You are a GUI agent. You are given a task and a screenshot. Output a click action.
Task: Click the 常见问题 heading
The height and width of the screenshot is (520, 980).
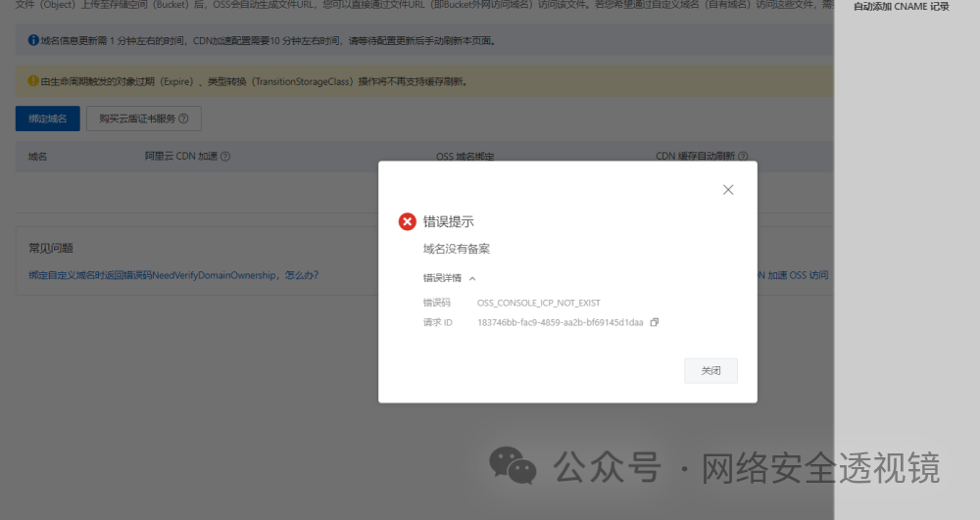point(51,248)
